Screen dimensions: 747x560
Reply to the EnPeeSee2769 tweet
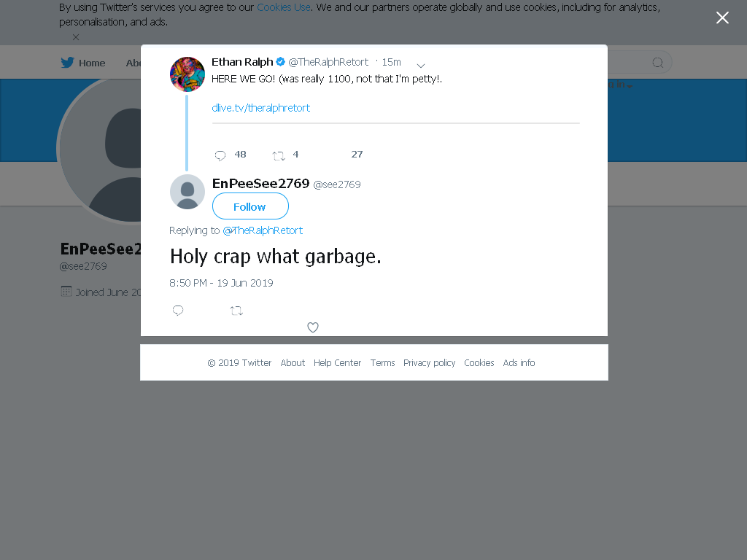point(178,311)
